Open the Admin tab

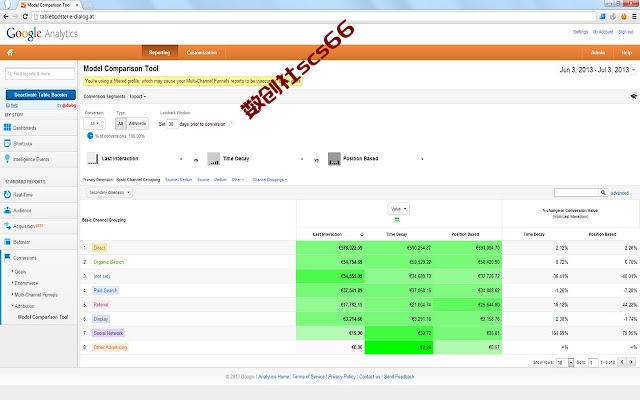[598, 52]
